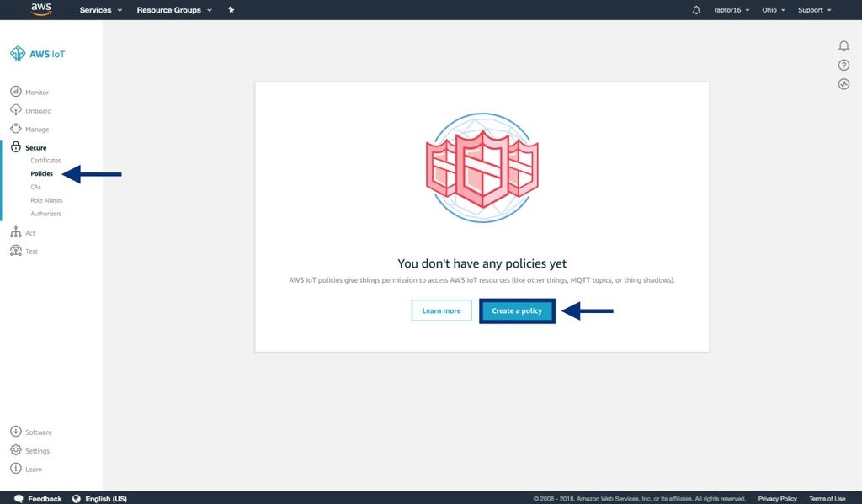Viewport: 862px width, 504px height.
Task: Click the Learn info icon
Action: point(16,469)
